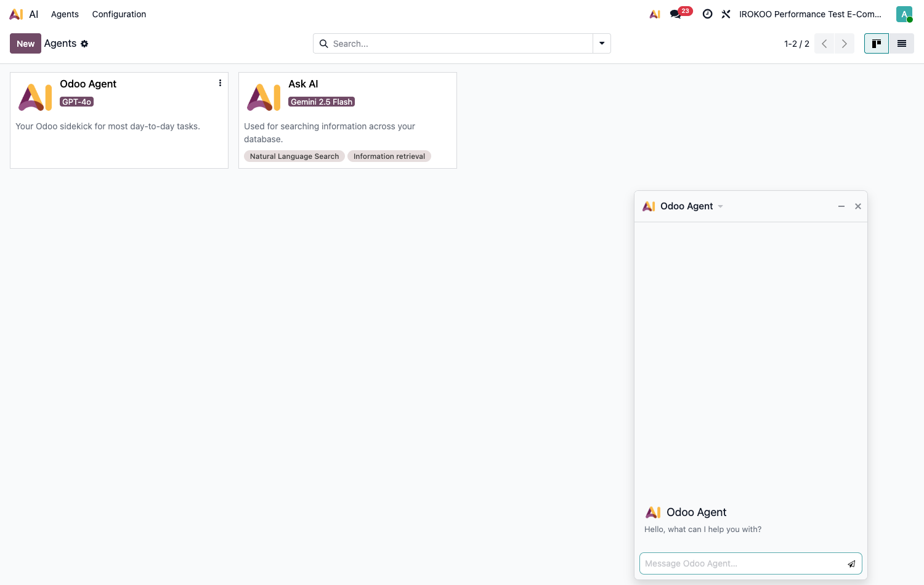The image size is (924, 585).
Task: Click the AI assistant icon in top bar
Action: (x=655, y=14)
